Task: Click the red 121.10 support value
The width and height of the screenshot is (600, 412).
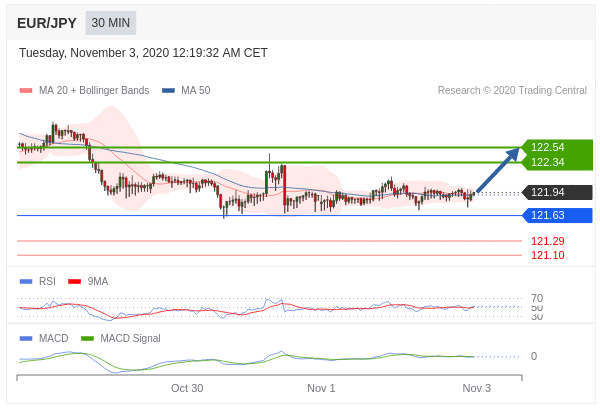Action: 548,255
